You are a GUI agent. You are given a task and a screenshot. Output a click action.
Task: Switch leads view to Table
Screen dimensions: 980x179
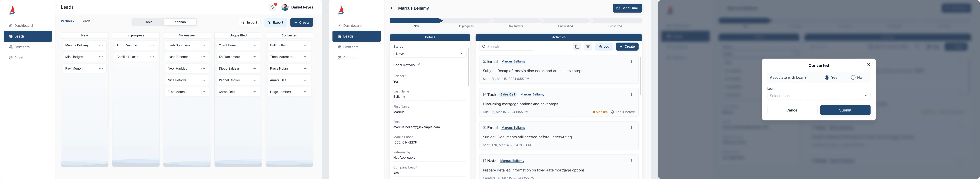click(x=148, y=22)
